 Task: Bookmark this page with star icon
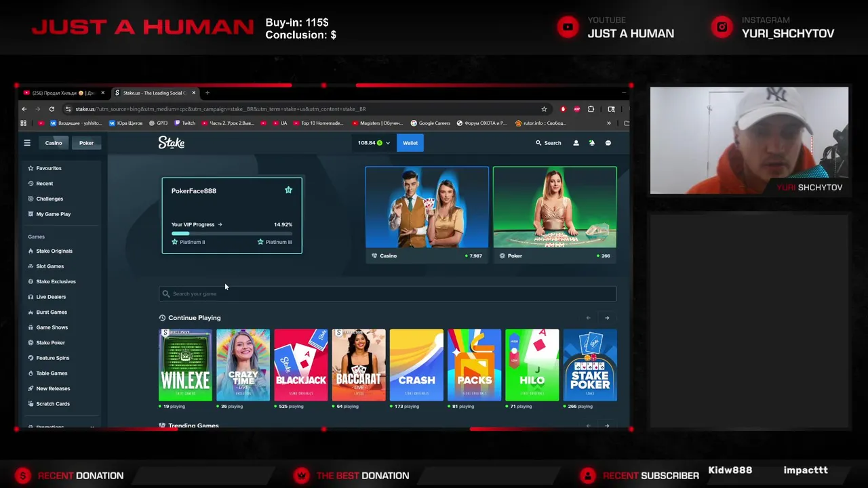544,109
